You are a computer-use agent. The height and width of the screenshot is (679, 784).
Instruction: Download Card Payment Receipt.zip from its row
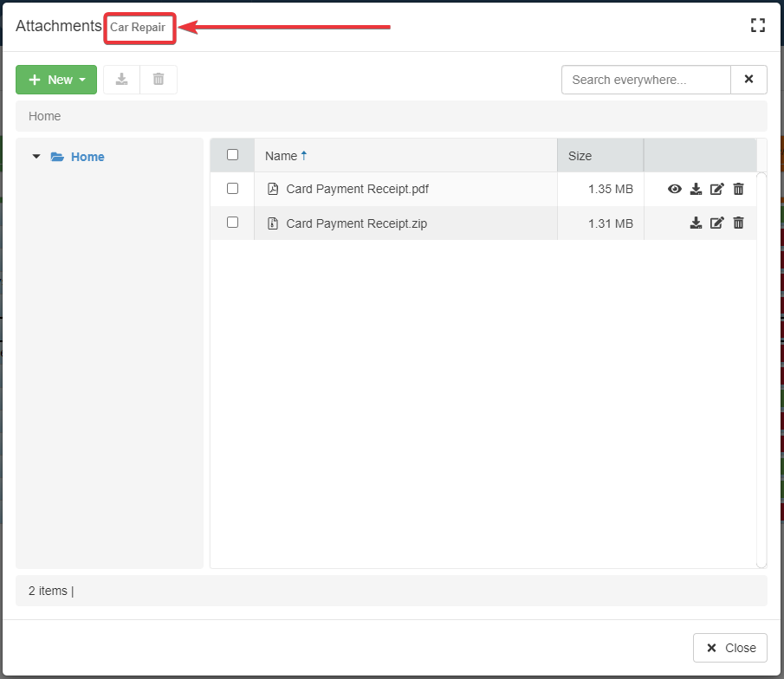696,223
